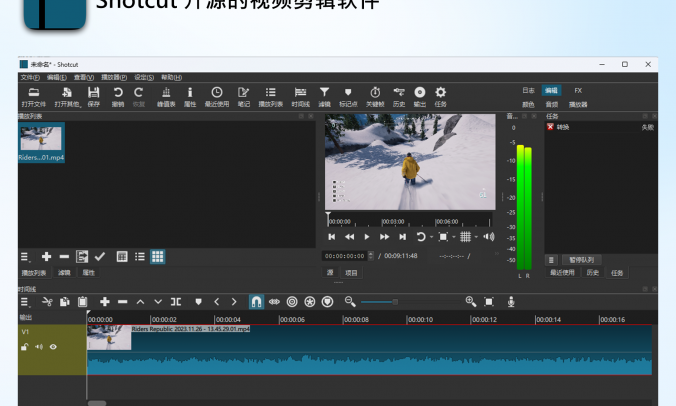Image resolution: width=676 pixels, height=406 pixels.
Task: Toggle player loop button
Action: 421,237
